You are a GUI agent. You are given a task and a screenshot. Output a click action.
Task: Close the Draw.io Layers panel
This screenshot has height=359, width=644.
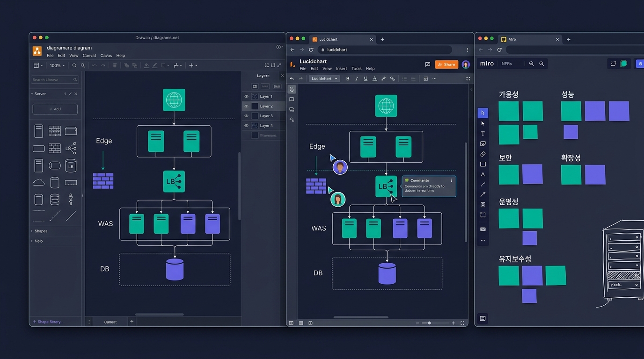pos(282,76)
